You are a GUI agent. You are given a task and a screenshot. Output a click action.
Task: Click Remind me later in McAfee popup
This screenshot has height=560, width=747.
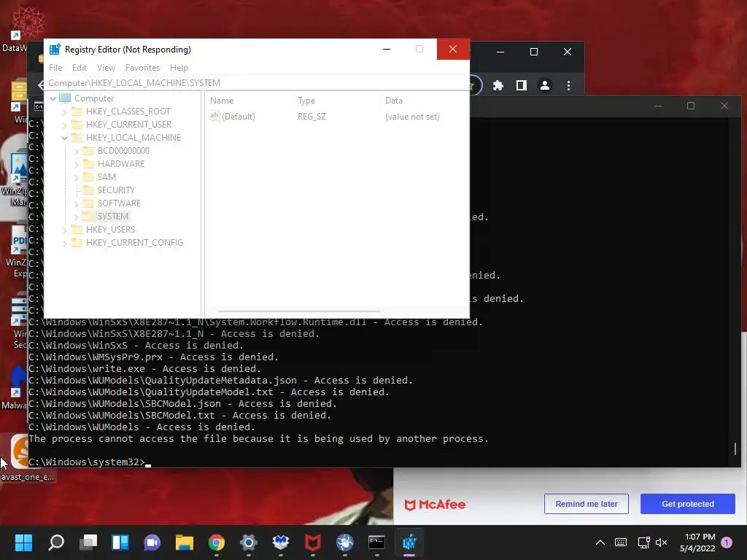586,504
